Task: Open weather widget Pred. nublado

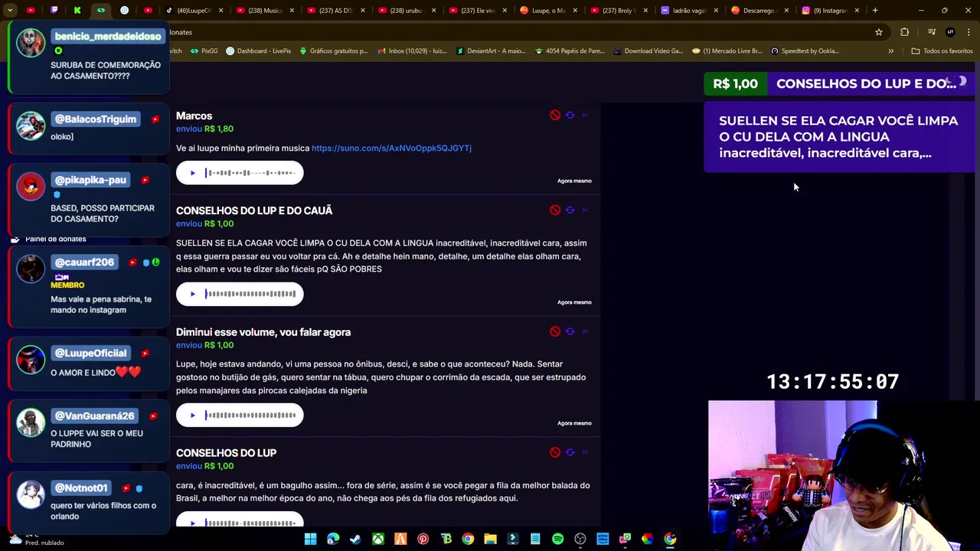Action: (x=38, y=539)
